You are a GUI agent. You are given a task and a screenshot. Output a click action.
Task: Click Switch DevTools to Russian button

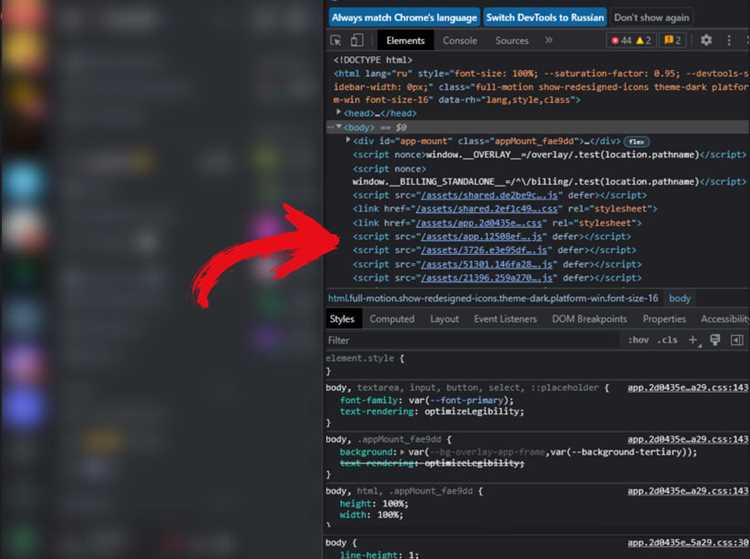tap(545, 18)
